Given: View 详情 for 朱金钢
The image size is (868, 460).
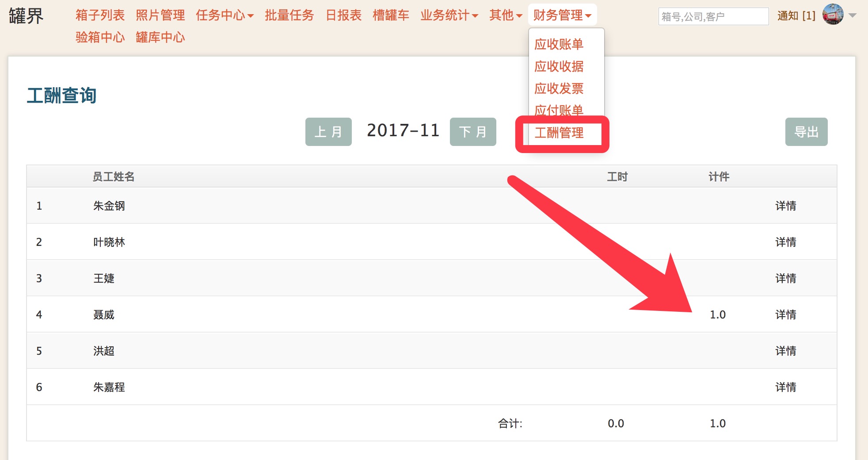Looking at the screenshot, I should [785, 206].
